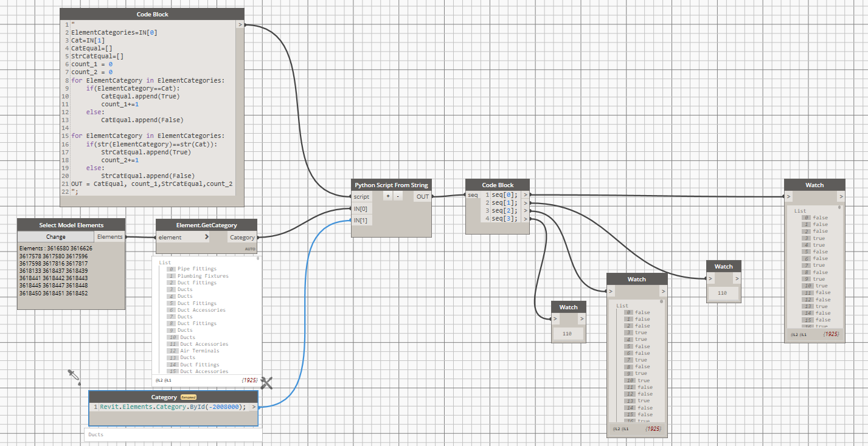Select the OUT port of Python Script node
Screen dimensions: 868x446
tap(422, 196)
